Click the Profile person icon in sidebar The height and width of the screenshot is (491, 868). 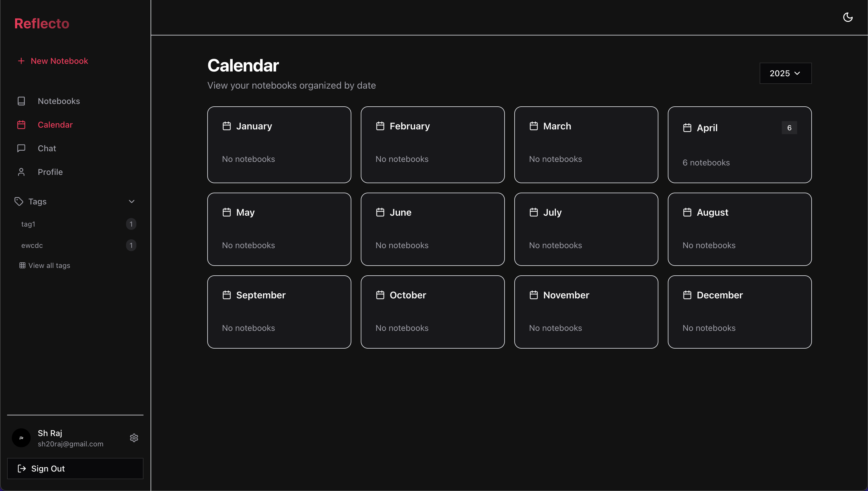point(21,172)
